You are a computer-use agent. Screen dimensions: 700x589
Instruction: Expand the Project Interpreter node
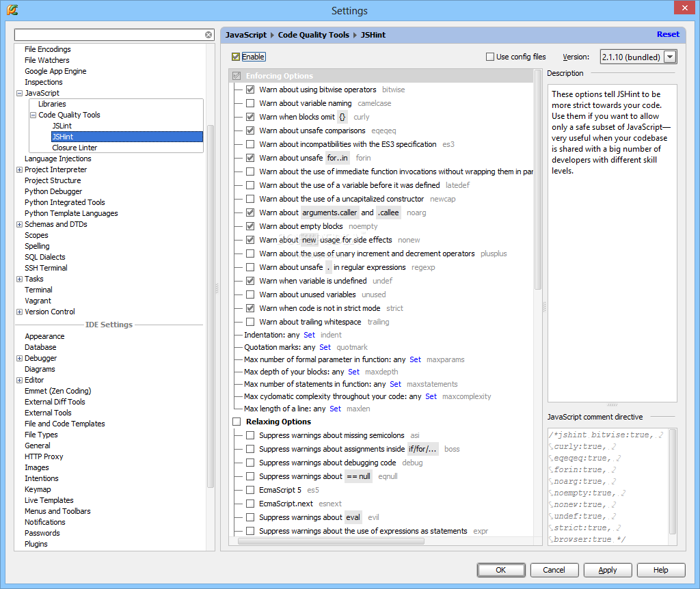click(x=19, y=170)
